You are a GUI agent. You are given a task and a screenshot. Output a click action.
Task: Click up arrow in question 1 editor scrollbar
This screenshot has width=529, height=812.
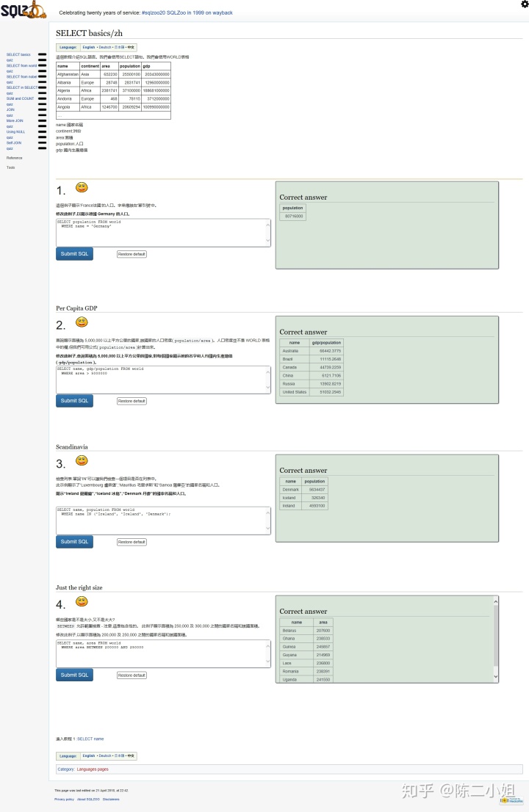[268, 224]
